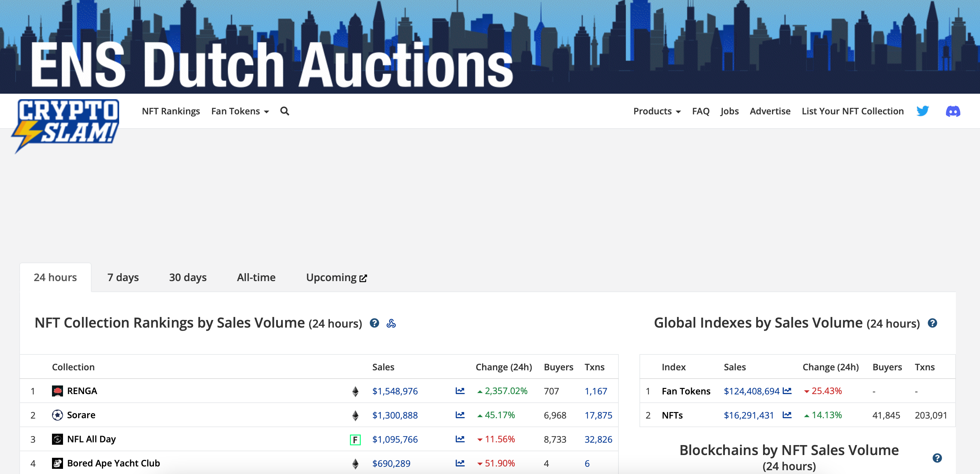Click NFL All Day sales $1,095,766
The image size is (980, 474).
coord(395,439)
